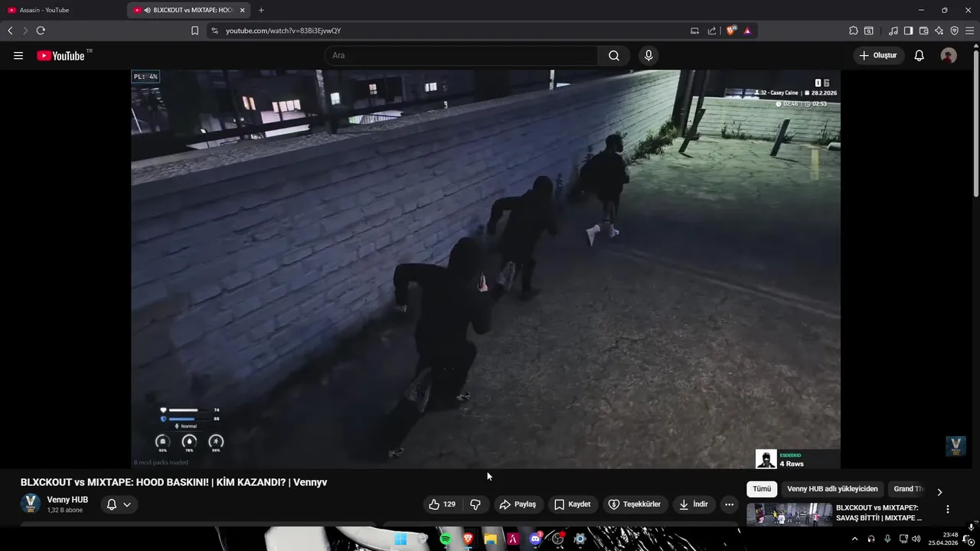View site information icon in address bar
Screen dimensions: 980x551
(214, 31)
